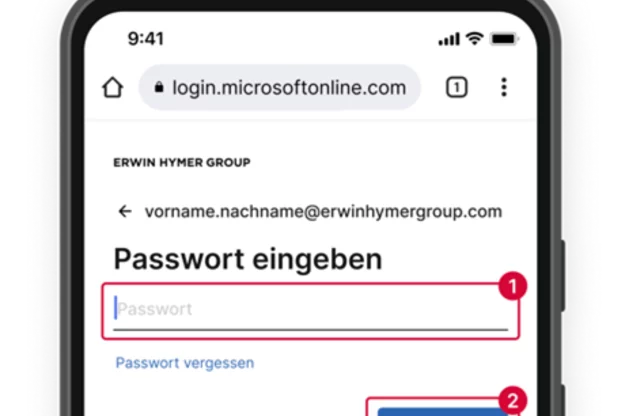This screenshot has width=625, height=416.
Task: Click the blue sign-in button at bottom
Action: coord(443,412)
